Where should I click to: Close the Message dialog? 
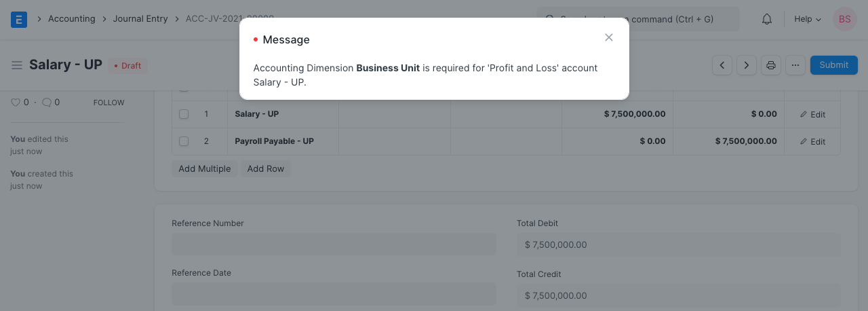(609, 38)
